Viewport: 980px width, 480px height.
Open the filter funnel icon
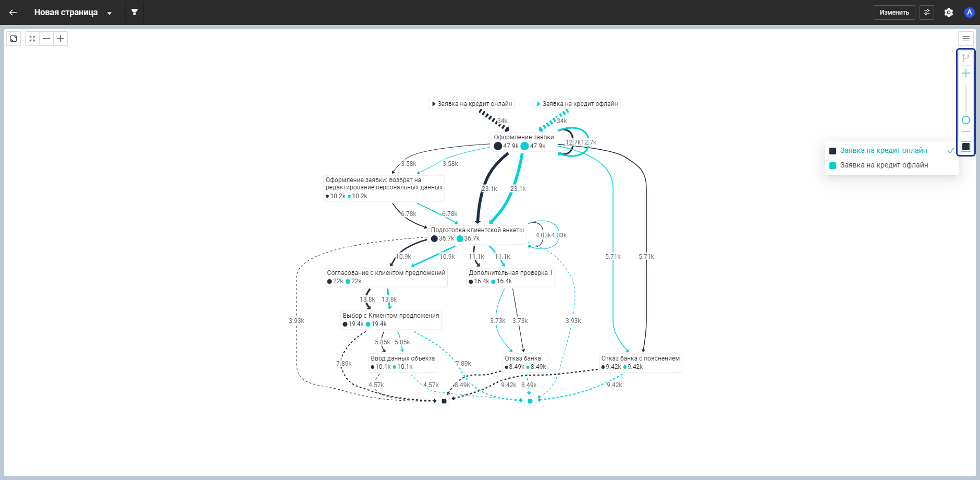134,12
